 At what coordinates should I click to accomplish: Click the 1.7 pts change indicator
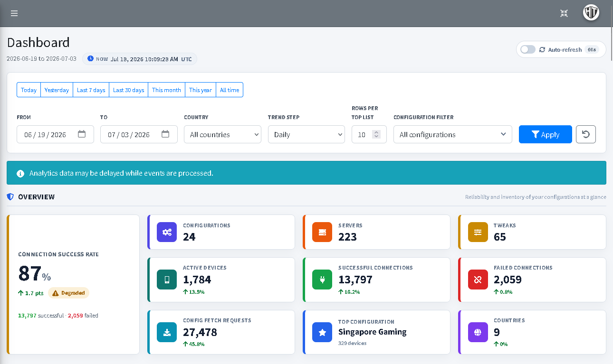pyautogui.click(x=31, y=293)
